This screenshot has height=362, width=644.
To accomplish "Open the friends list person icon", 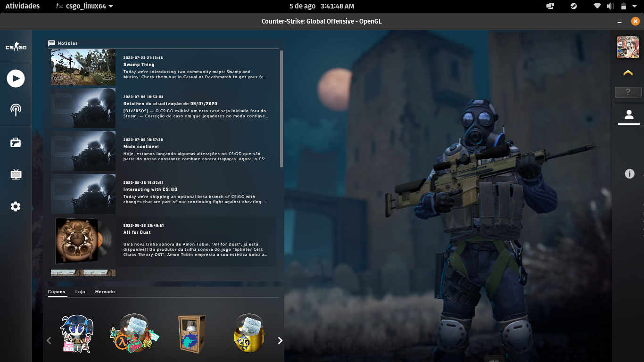I will tap(628, 115).
